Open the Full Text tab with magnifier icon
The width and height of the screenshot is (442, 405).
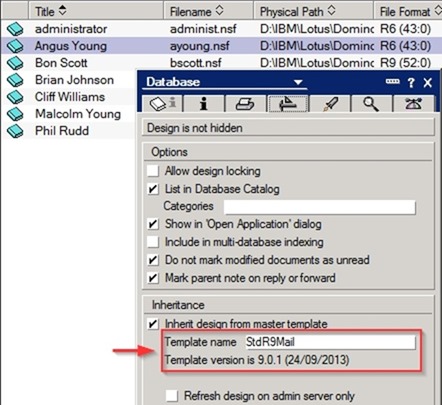point(371,104)
